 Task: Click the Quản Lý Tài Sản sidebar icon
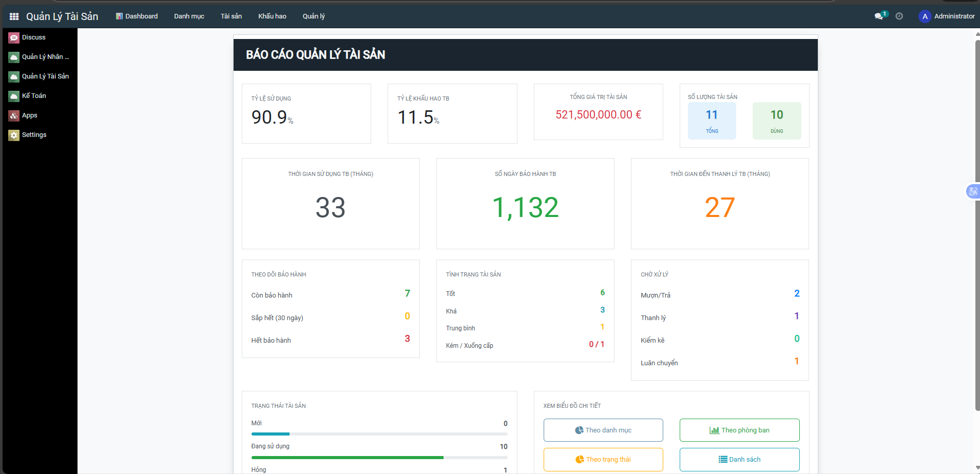click(x=14, y=76)
